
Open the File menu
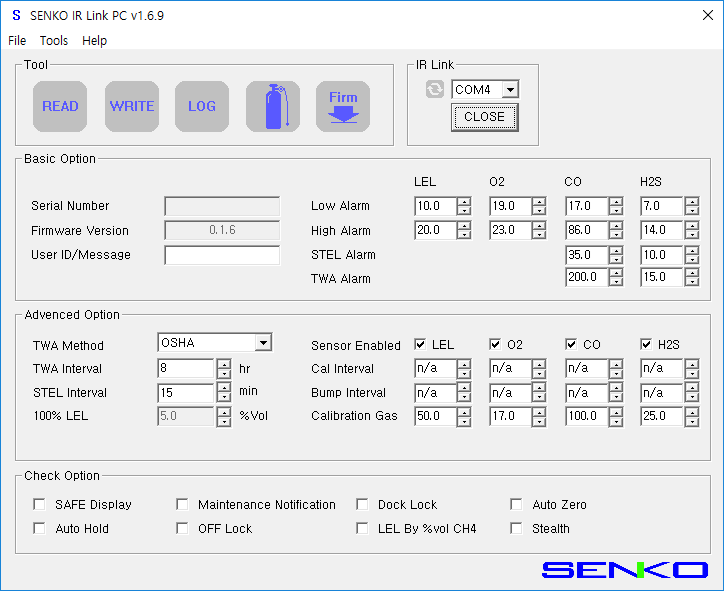click(x=17, y=41)
